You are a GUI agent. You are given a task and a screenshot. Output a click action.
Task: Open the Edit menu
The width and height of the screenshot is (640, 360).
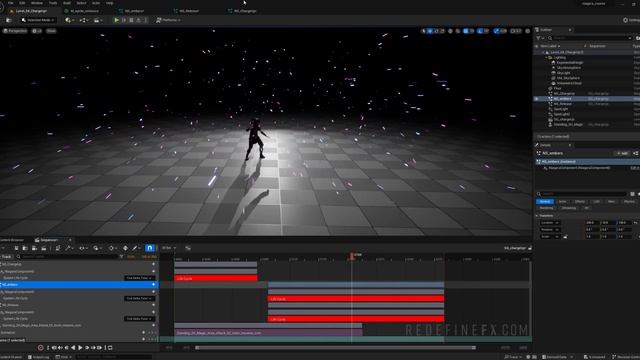(22, 3)
